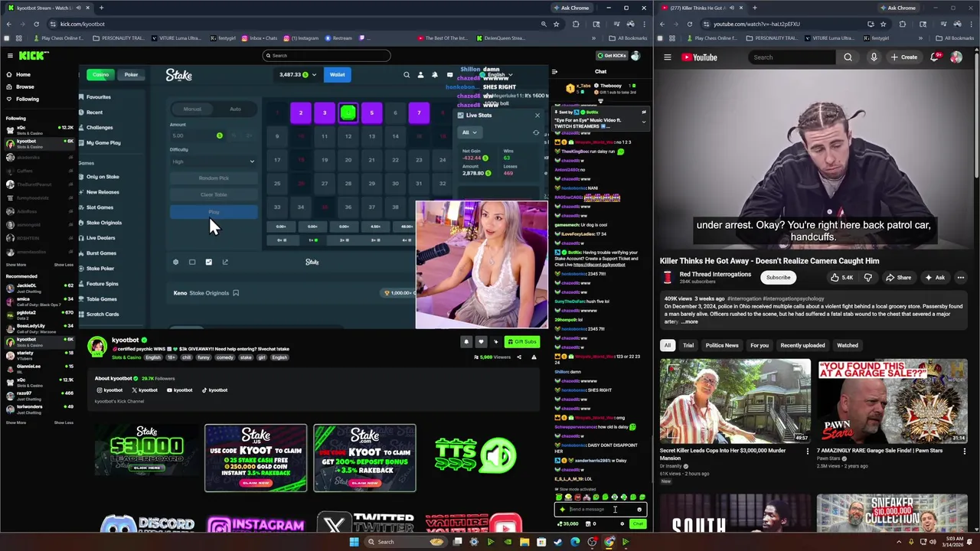Click Create button on YouTube

click(904, 57)
